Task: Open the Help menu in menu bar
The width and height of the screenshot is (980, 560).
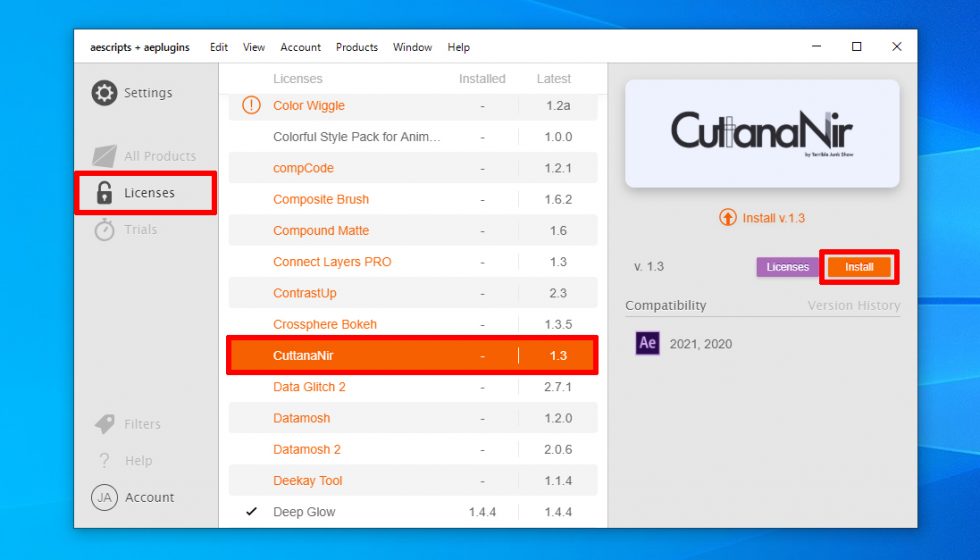Action: point(459,47)
